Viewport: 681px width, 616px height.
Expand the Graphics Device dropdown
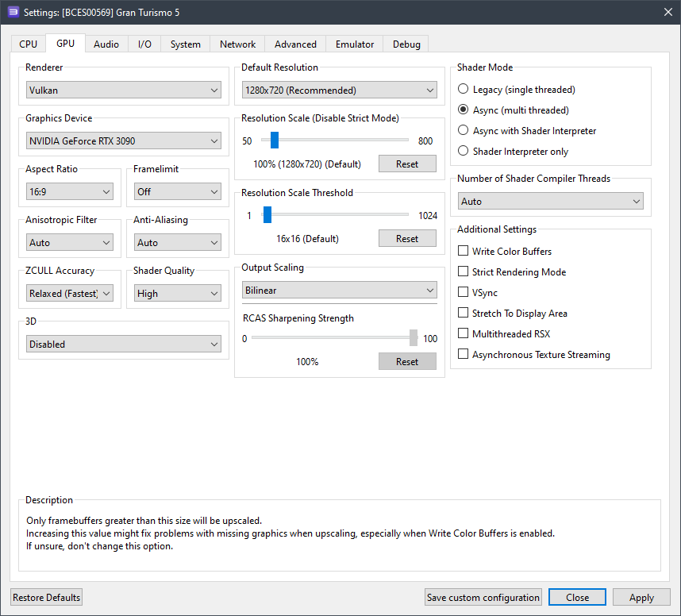(122, 141)
